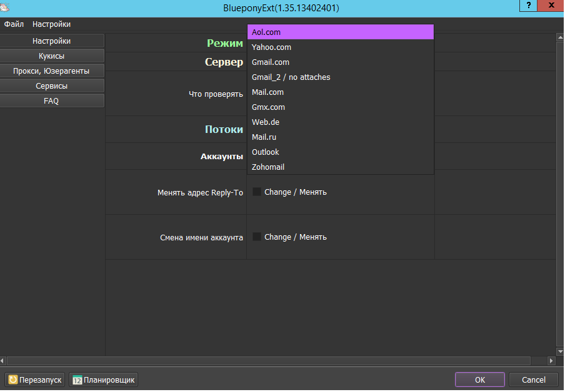Select Mail.ru in the server list

tap(341, 137)
